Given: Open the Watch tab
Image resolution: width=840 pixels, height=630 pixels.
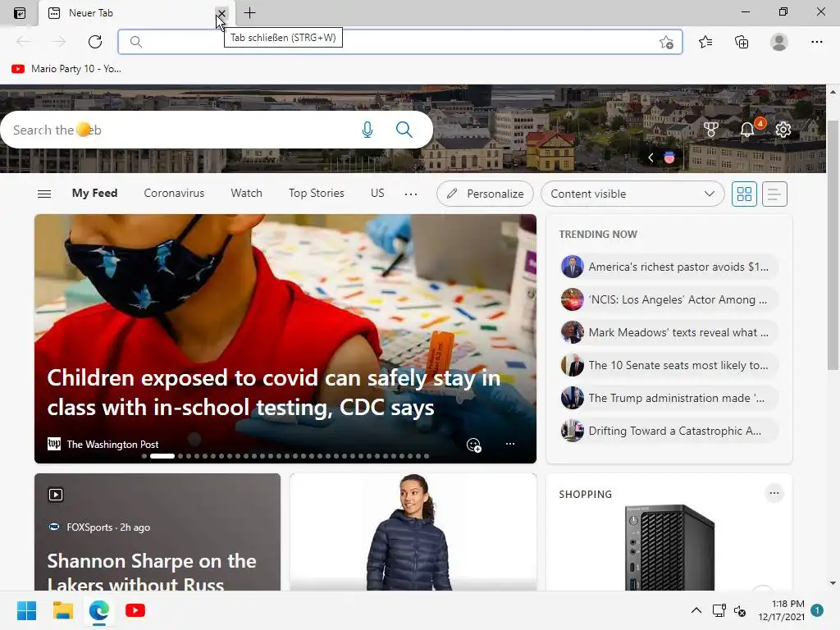Looking at the screenshot, I should pyautogui.click(x=246, y=194).
